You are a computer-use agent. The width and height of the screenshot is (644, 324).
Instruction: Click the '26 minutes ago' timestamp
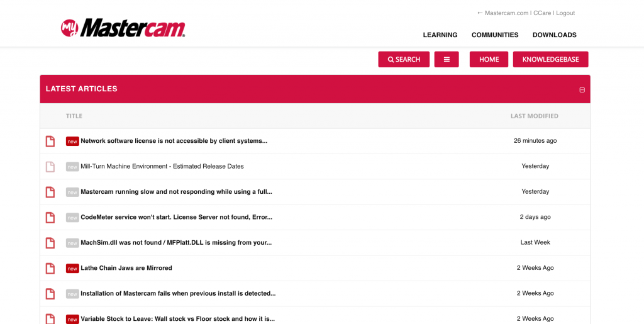(x=535, y=141)
